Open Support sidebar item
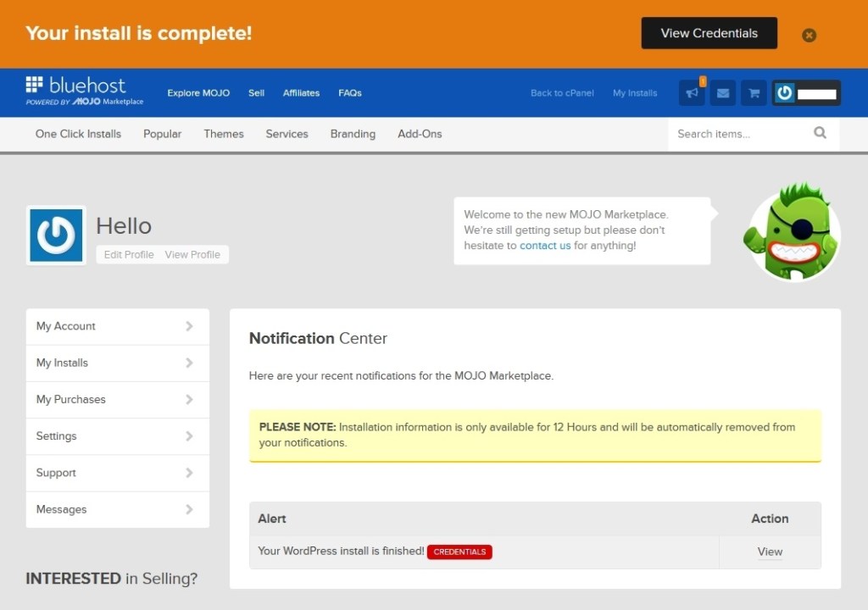This screenshot has width=868, height=610. (117, 473)
